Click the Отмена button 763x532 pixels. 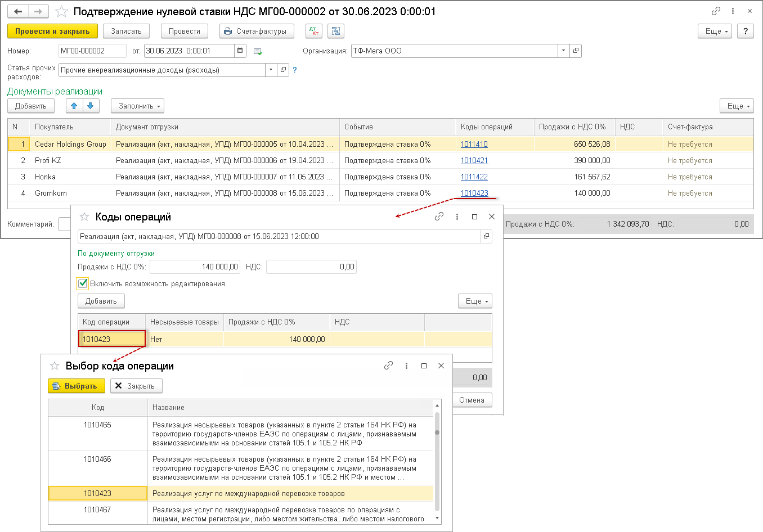tap(472, 400)
